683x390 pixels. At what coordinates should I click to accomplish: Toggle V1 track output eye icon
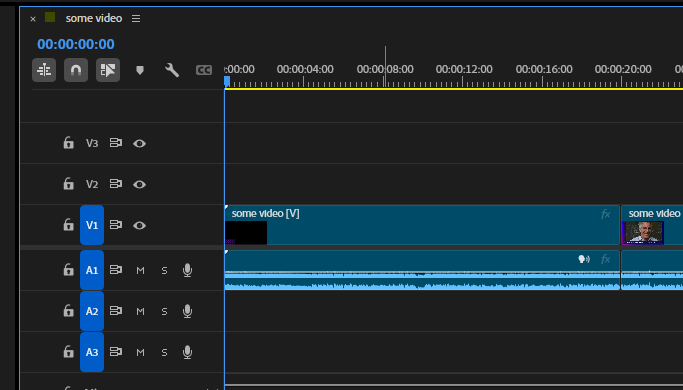pyautogui.click(x=139, y=225)
